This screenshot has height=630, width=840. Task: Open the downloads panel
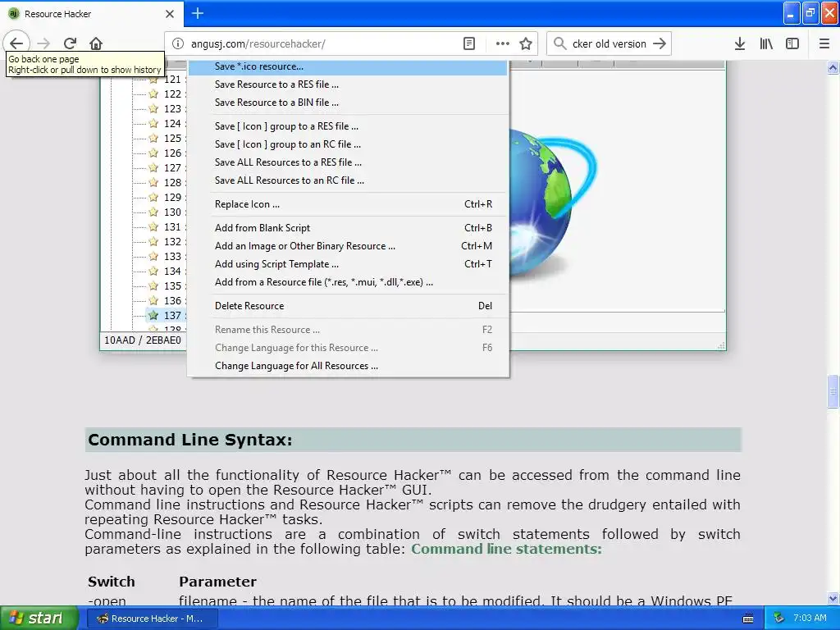click(740, 44)
